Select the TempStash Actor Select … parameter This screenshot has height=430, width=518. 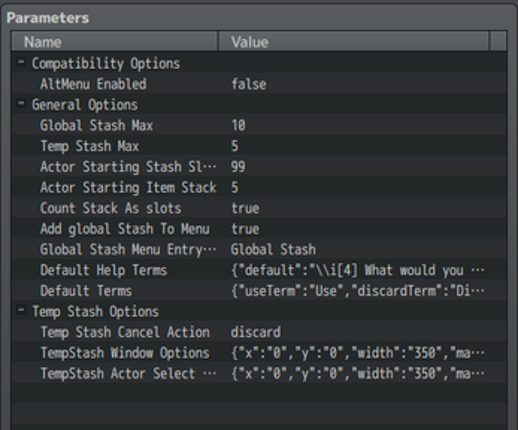coord(128,373)
